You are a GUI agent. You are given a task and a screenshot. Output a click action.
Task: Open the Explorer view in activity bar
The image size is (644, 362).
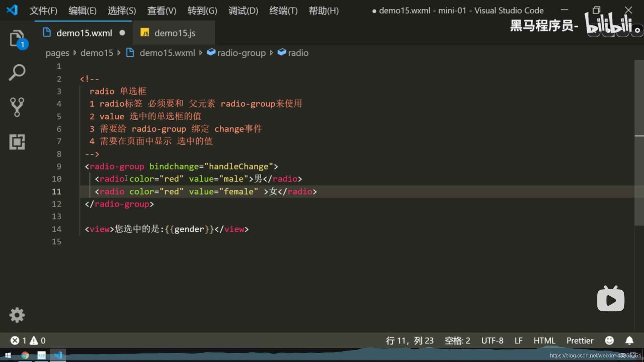(17, 39)
